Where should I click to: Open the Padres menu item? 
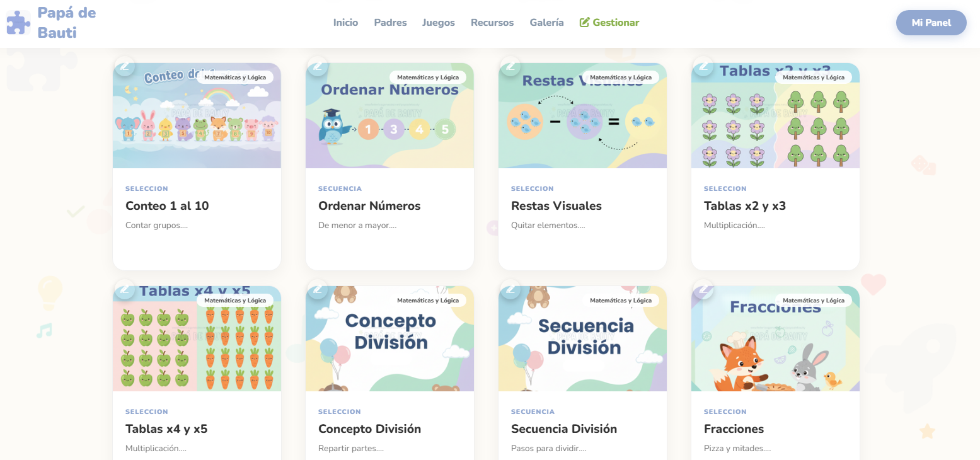pyautogui.click(x=390, y=23)
